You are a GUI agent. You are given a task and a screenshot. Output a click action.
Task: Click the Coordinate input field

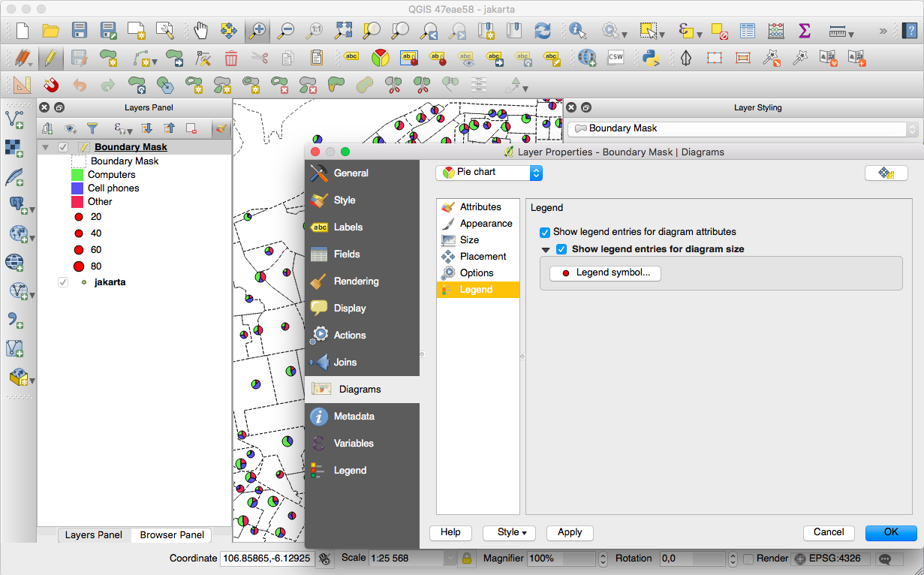(266, 558)
